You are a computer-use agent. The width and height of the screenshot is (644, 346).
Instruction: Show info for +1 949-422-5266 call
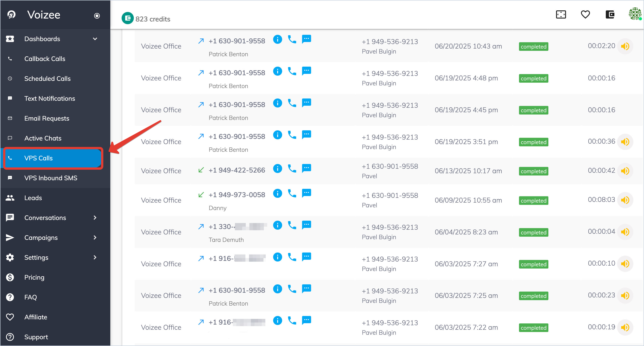278,169
